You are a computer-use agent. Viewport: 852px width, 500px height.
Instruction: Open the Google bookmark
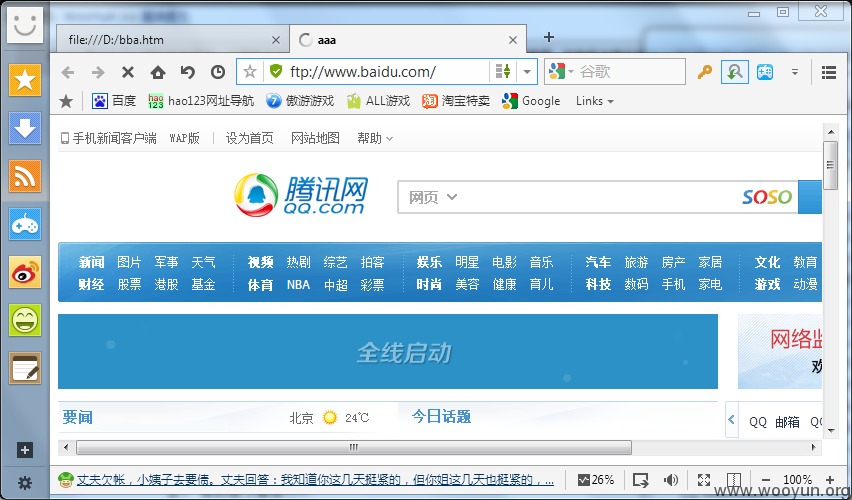(531, 101)
